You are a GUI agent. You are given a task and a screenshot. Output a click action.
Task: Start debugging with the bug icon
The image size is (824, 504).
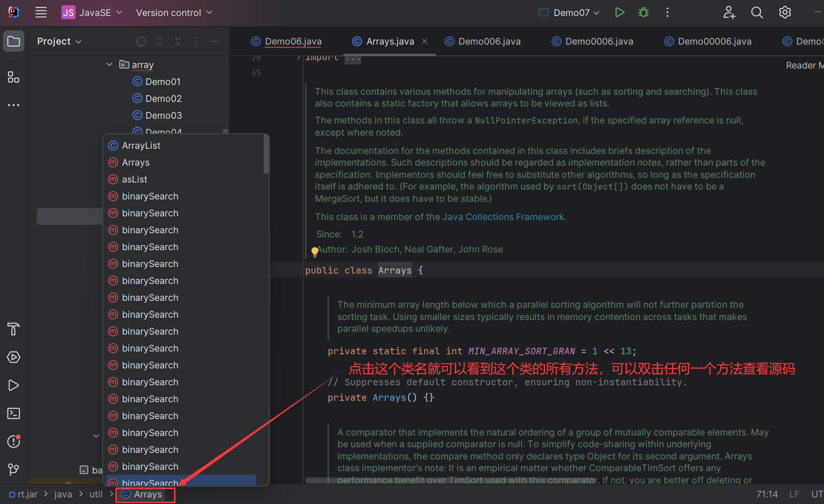643,13
